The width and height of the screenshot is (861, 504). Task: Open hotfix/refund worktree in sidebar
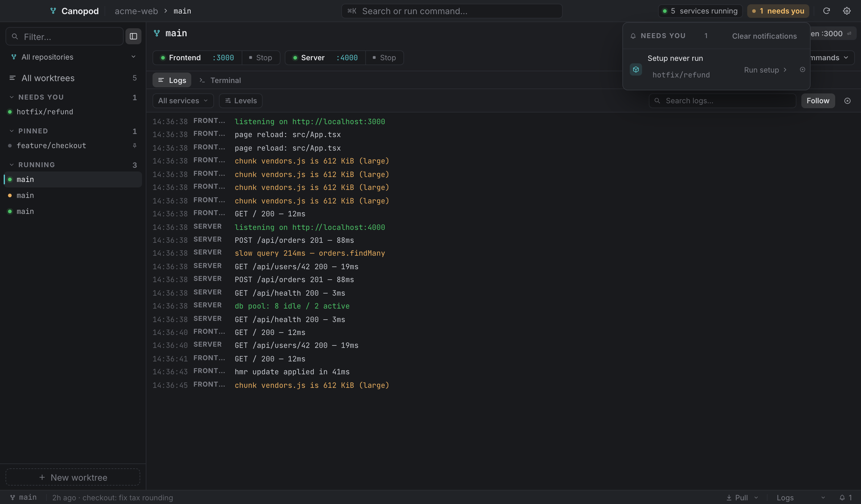point(73,112)
